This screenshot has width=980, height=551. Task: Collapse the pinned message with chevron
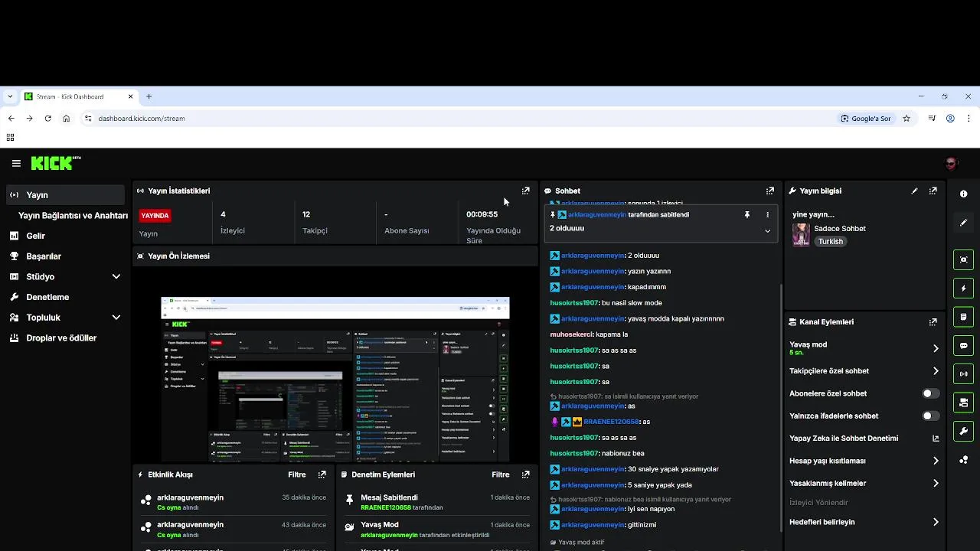767,230
